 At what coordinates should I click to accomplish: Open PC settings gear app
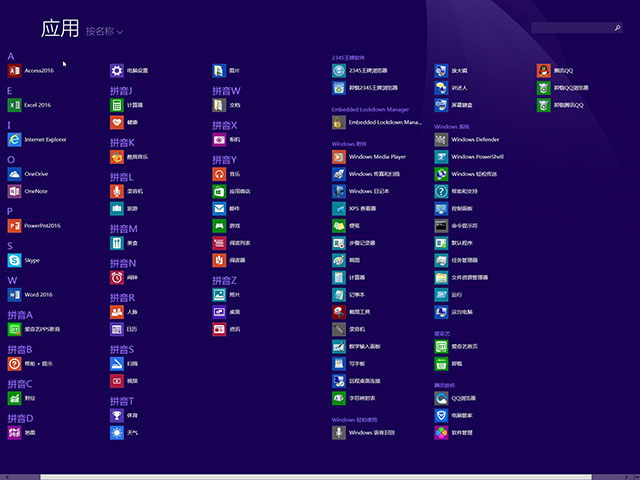(x=129, y=71)
